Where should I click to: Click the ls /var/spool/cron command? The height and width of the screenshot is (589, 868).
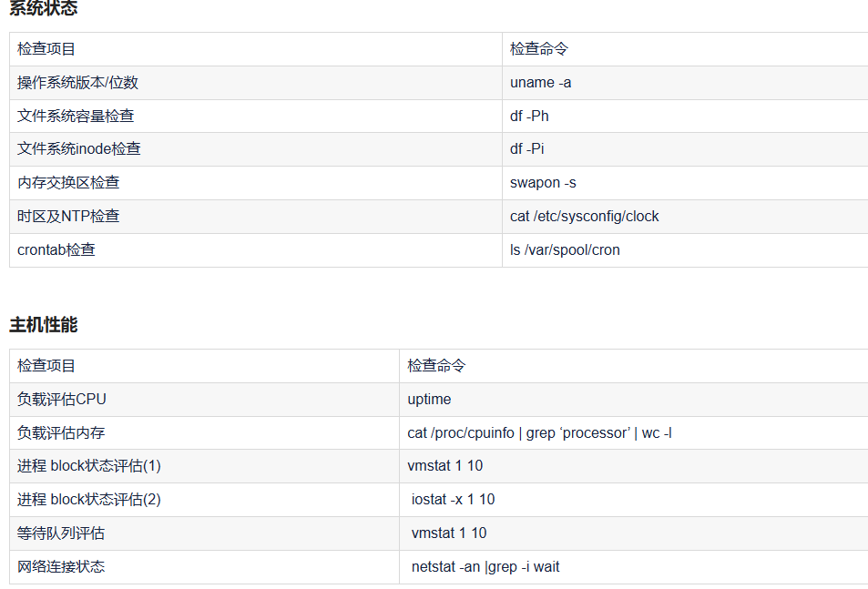click(x=565, y=249)
